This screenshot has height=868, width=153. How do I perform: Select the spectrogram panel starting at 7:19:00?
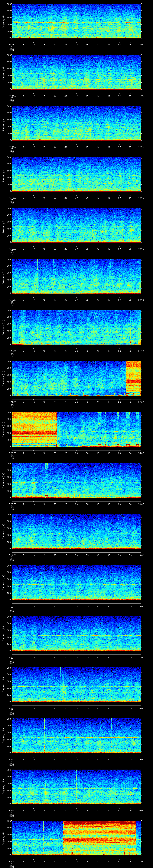point(76,276)
